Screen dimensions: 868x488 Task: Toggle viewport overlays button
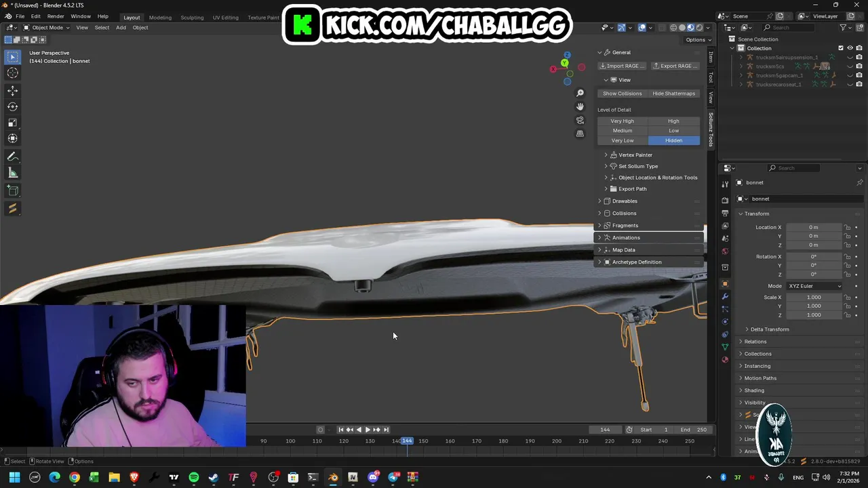coord(642,28)
